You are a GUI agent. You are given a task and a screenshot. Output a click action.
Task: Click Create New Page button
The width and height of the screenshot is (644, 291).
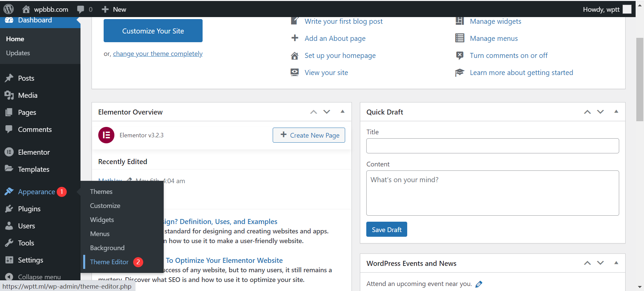309,135
